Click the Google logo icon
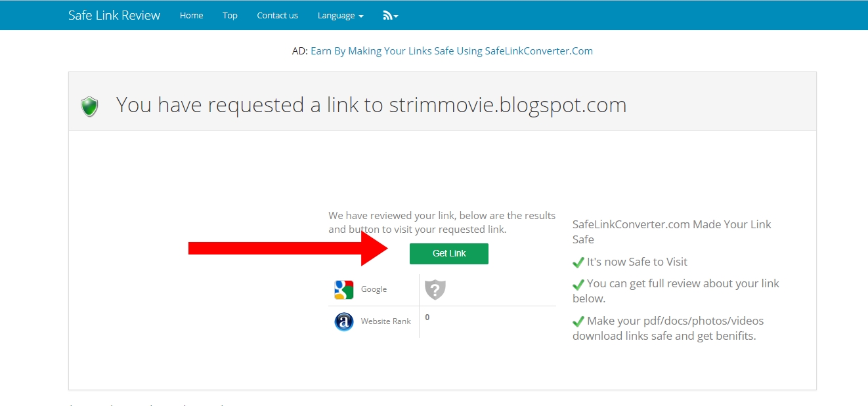 (343, 289)
